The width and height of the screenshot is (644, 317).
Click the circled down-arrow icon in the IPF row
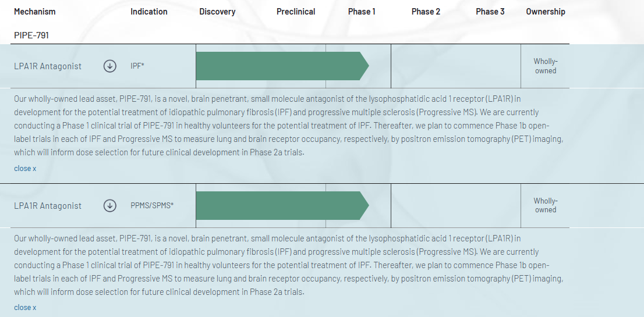[109, 66]
